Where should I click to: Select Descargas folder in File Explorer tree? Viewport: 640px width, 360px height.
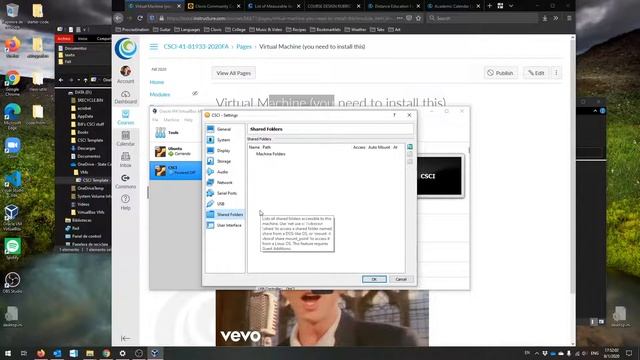click(x=86, y=148)
